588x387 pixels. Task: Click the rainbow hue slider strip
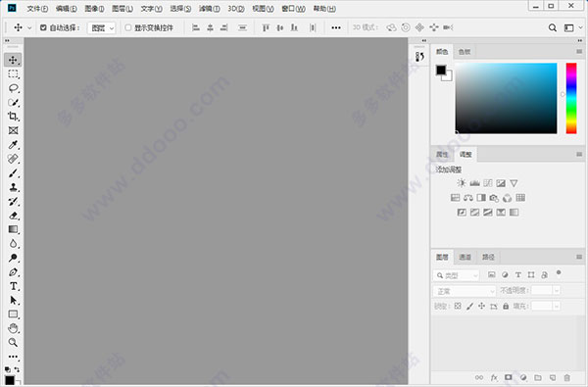click(571, 98)
